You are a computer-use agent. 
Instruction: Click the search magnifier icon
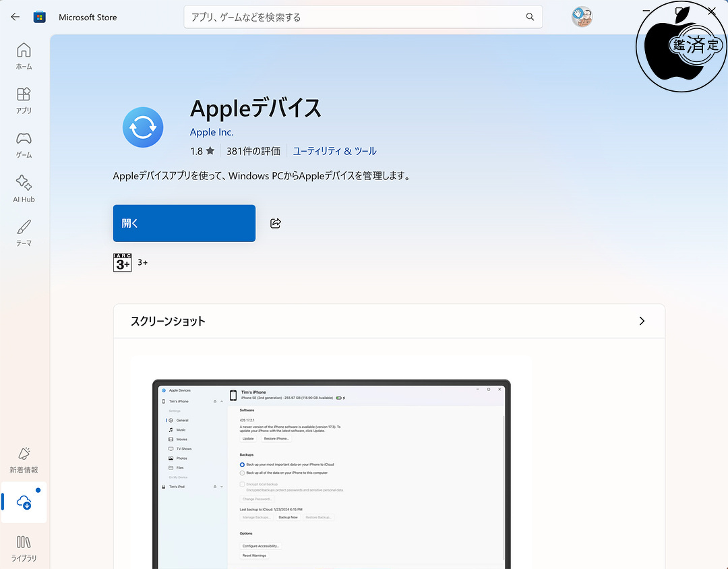[x=530, y=17]
